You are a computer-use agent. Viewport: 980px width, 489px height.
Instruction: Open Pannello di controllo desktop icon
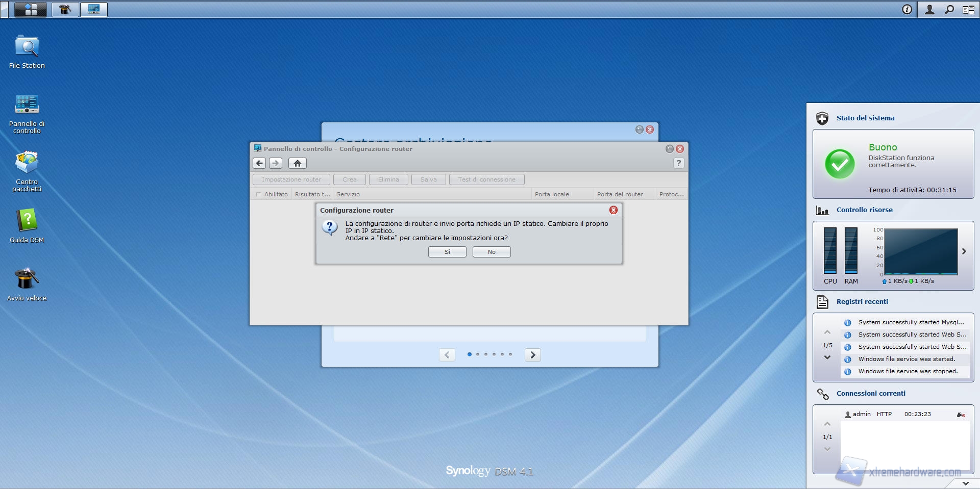[27, 105]
